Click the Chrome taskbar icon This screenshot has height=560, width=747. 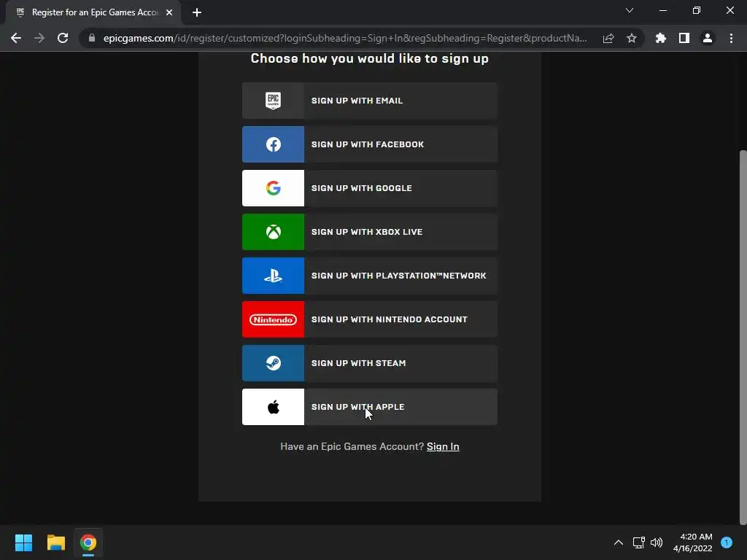tap(88, 542)
